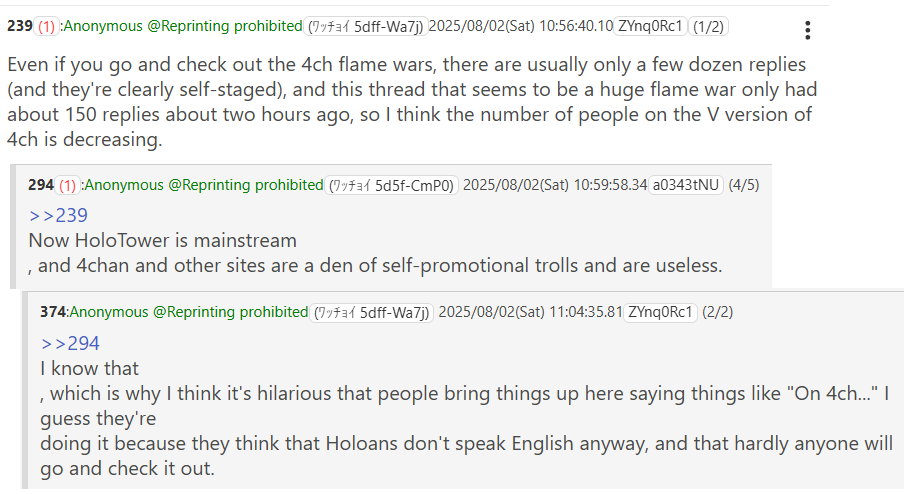Click poster ID a0343tNU
The height and width of the screenshot is (494, 908).
pos(686,185)
